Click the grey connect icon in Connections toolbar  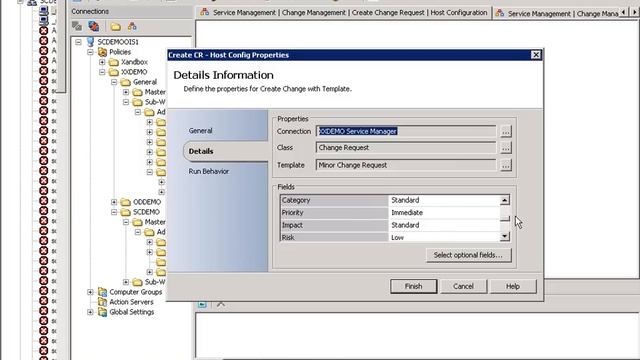(77, 27)
